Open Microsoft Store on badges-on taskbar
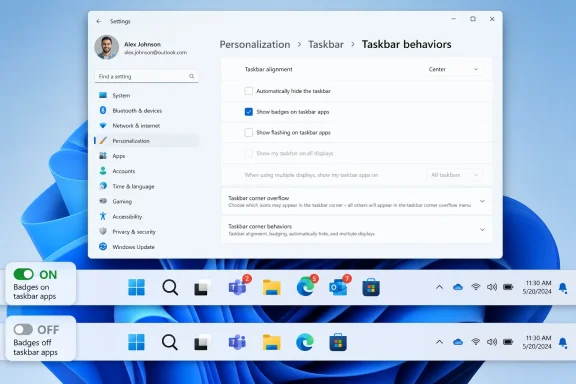576x384 pixels. click(x=371, y=287)
